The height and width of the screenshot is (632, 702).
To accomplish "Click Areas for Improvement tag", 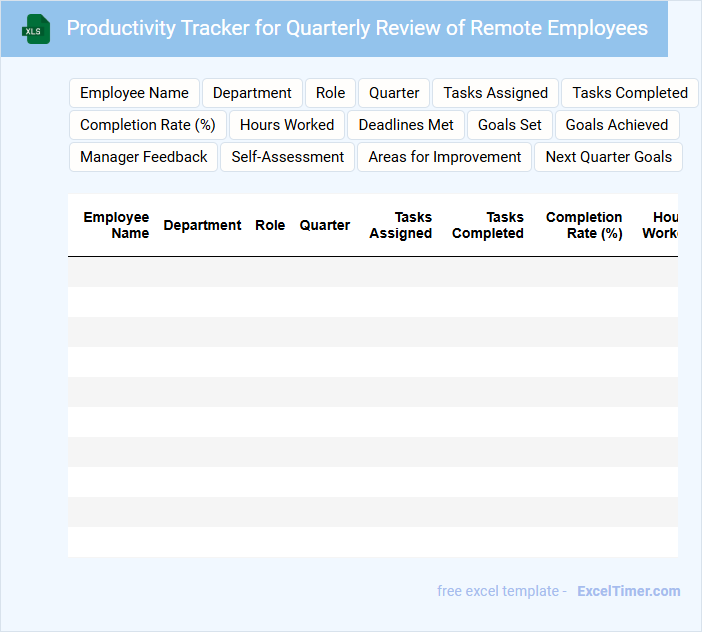I will pyautogui.click(x=444, y=157).
